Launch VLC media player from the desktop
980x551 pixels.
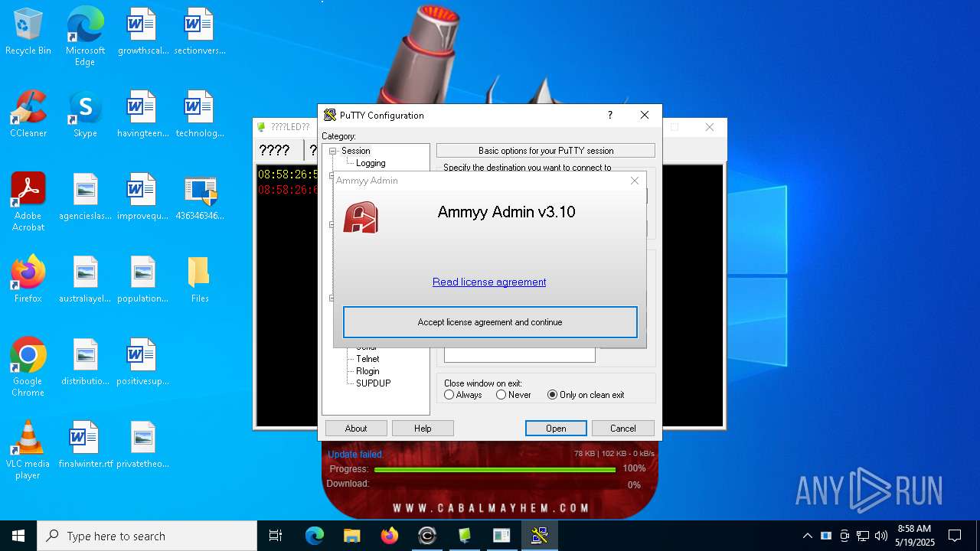pos(28,450)
